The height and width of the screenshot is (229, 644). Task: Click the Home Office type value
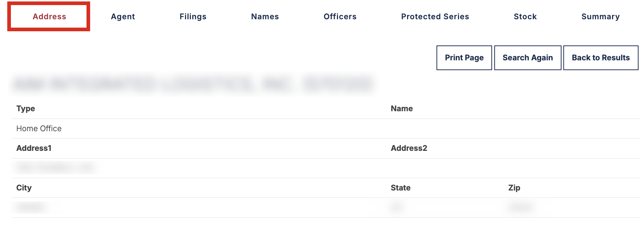point(39,129)
